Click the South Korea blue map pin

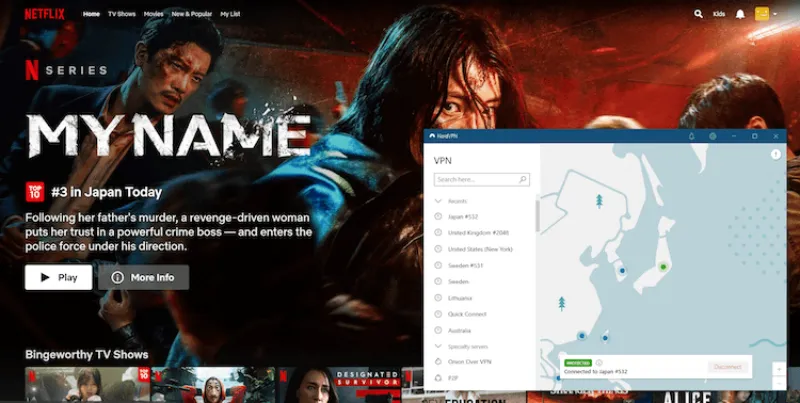[x=622, y=270]
